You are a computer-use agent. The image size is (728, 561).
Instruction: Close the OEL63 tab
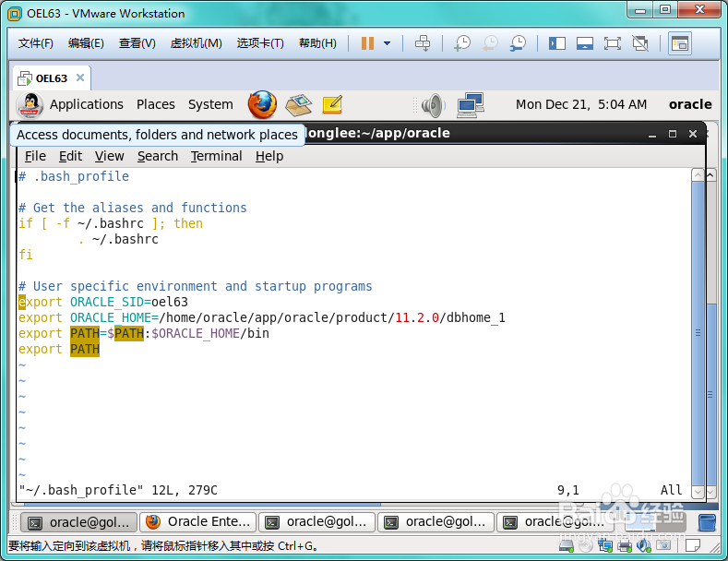click(80, 78)
